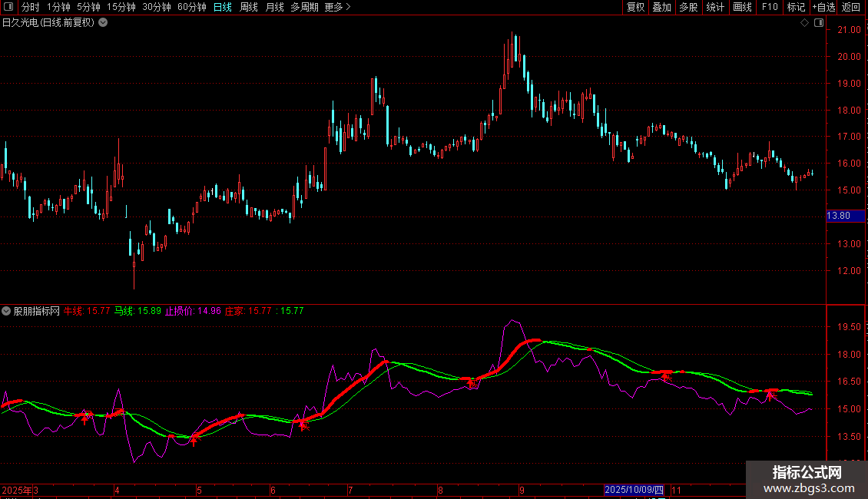Select the 15分钟 period tab
The image size is (868, 499).
(x=121, y=7)
